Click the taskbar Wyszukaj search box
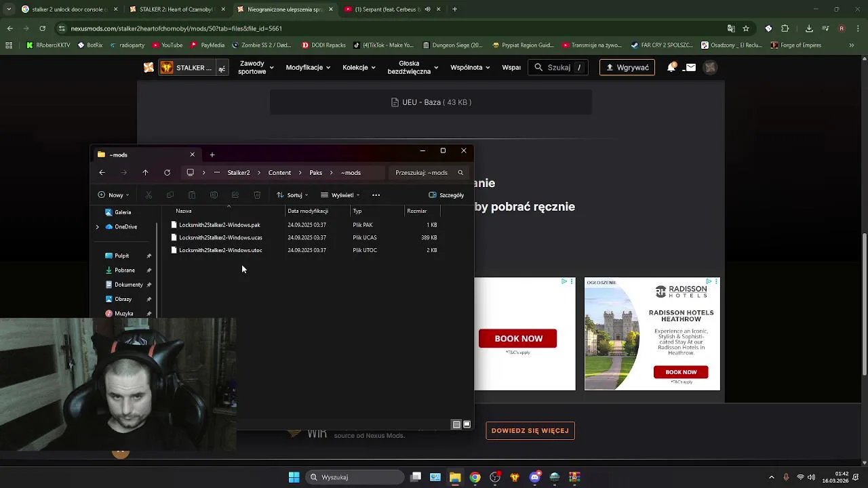The height and width of the screenshot is (488, 868). [354, 477]
